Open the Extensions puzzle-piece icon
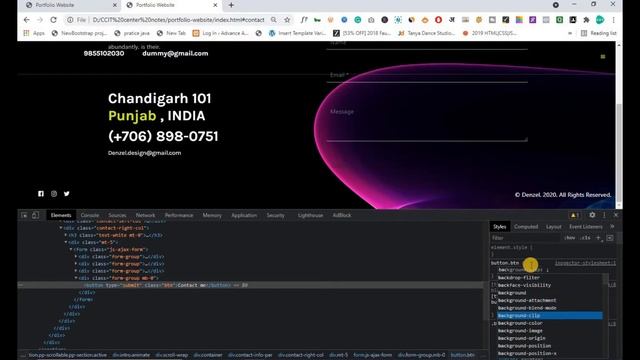This screenshot has width=640, height=360. coord(586,20)
